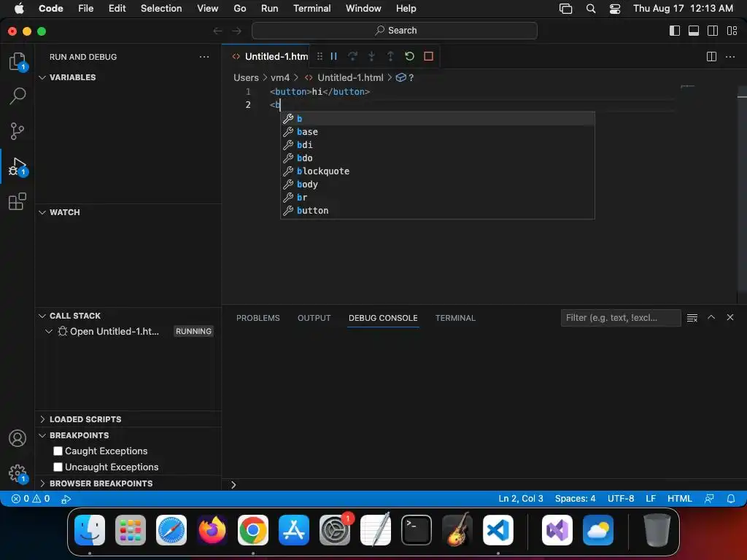This screenshot has height=560, width=747.
Task: Restart the debug session
Action: click(x=409, y=56)
